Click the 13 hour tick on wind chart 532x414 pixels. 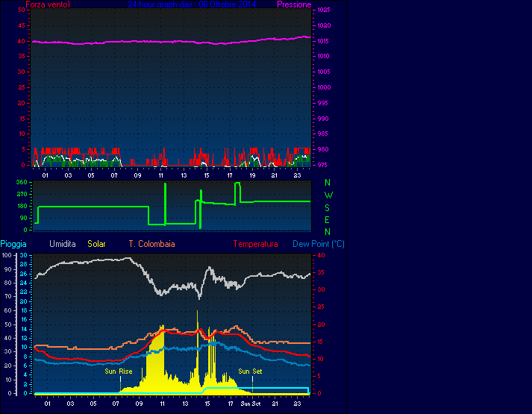coord(184,175)
